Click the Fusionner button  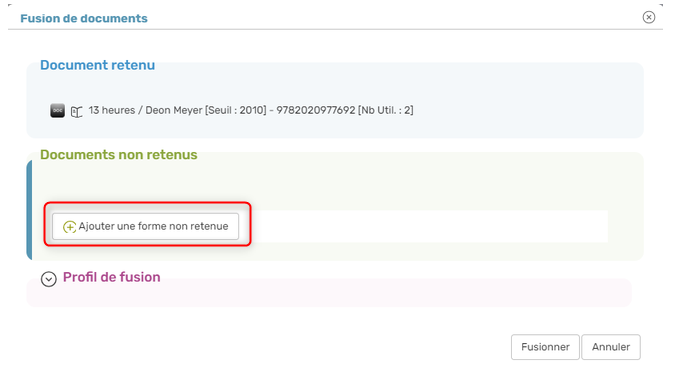point(545,347)
